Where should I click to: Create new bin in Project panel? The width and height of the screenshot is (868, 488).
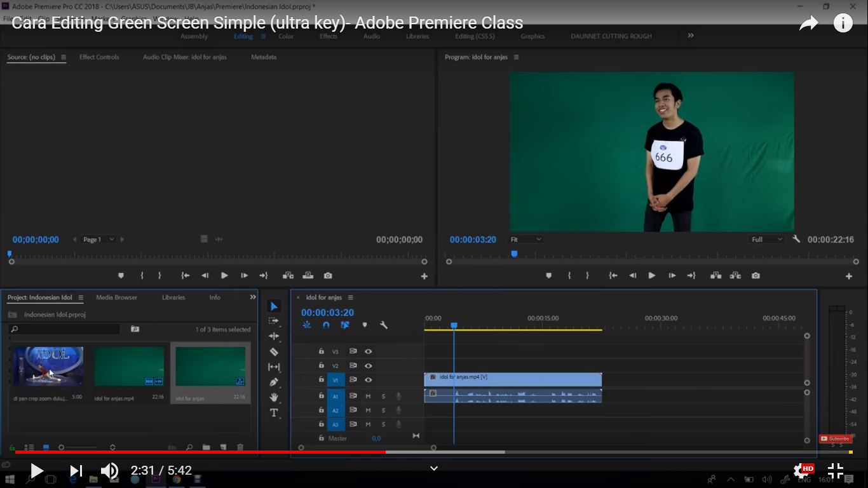click(206, 447)
